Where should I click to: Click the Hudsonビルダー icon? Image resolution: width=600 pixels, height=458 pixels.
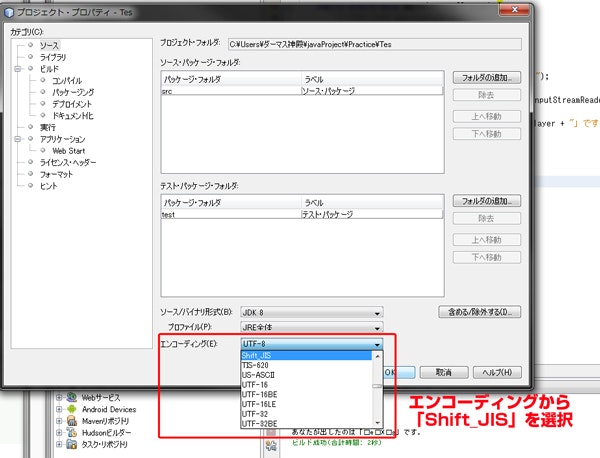click(72, 432)
